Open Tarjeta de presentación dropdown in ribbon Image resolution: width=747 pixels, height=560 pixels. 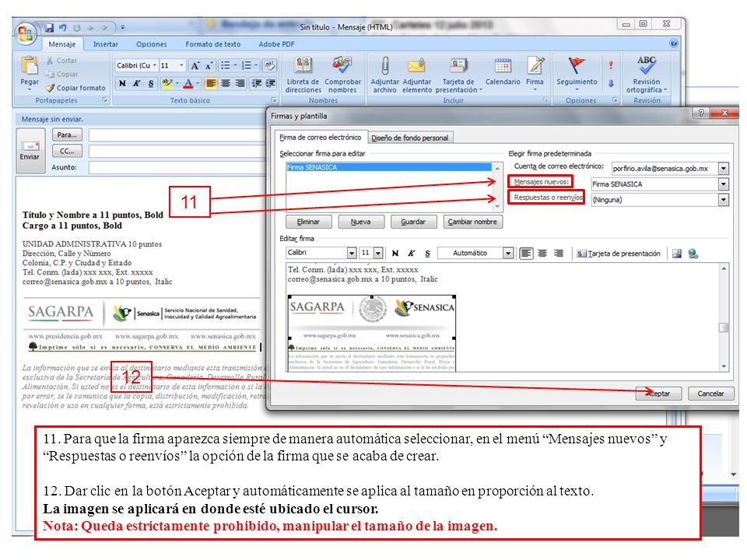point(458,75)
